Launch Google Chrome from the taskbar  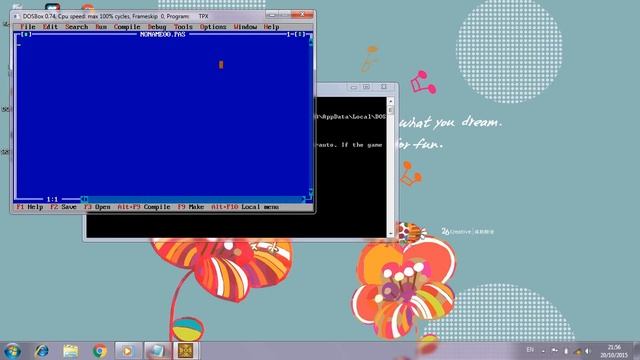tap(100, 351)
